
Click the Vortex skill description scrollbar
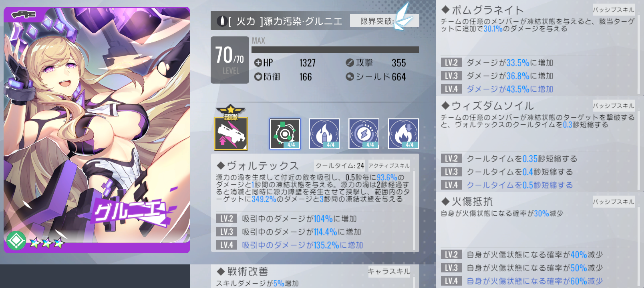click(414, 211)
